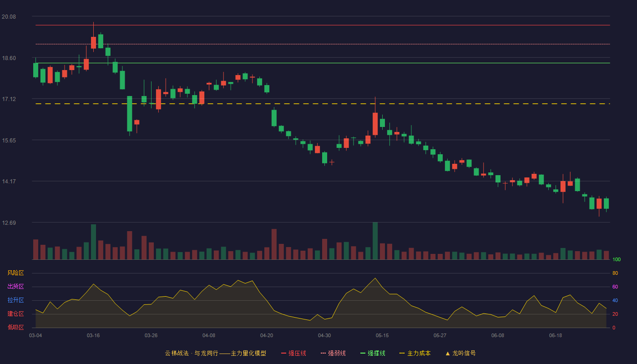Click the 低吸区 zone label

[15, 327]
